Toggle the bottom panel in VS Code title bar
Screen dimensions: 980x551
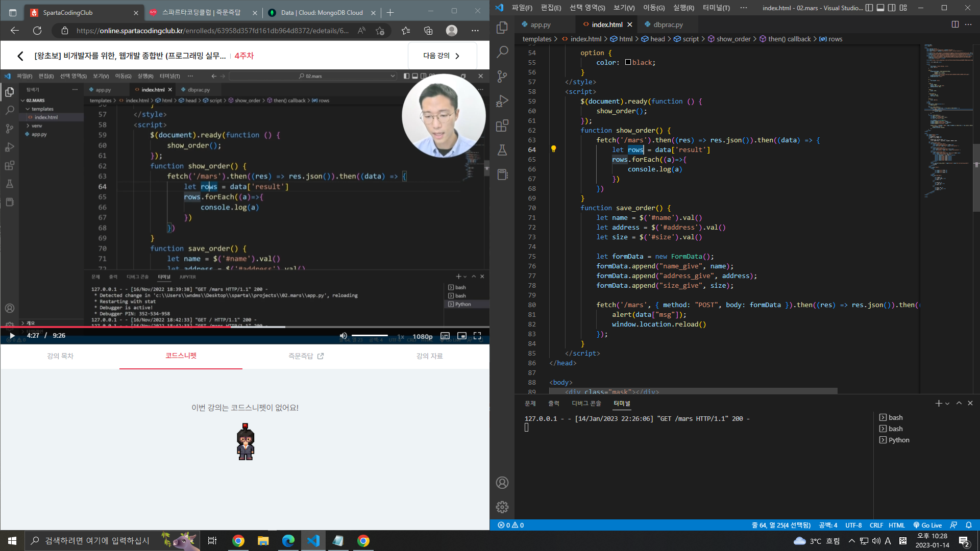pos(880,8)
